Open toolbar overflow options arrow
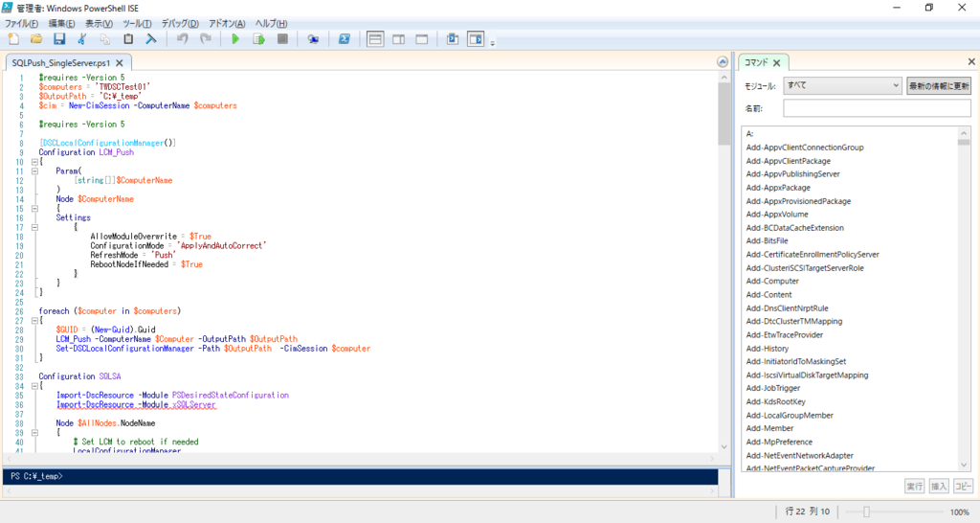 tap(493, 43)
